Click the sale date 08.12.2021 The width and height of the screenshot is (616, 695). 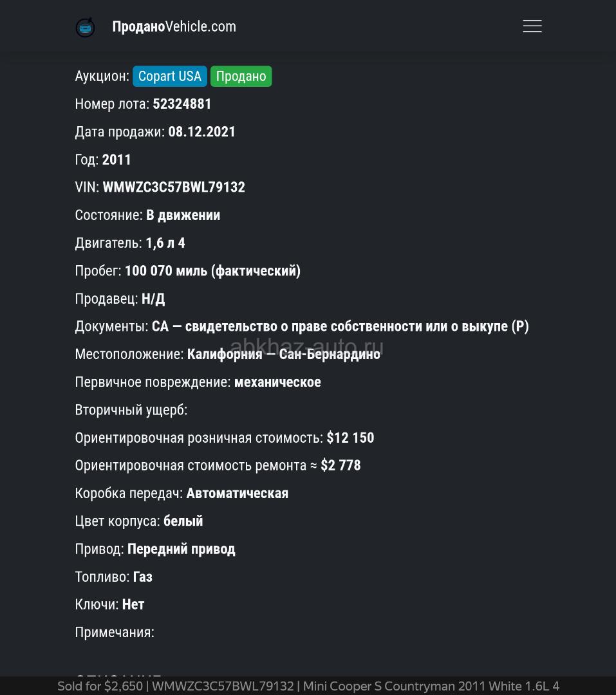click(202, 132)
